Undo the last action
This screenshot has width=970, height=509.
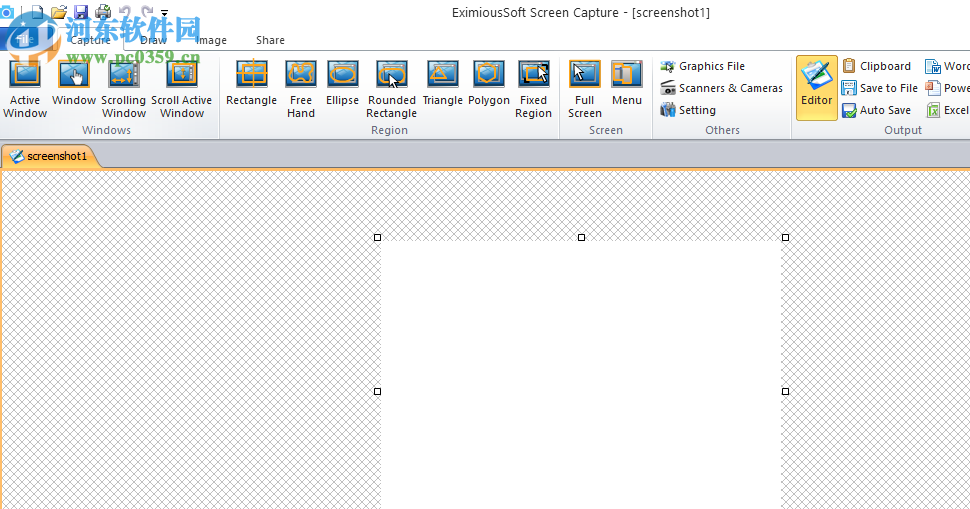pos(125,12)
